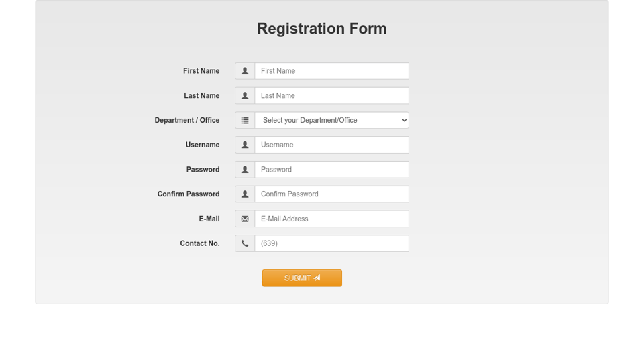Click the icon beside the Password field
The width and height of the screenshot is (644, 362).
tap(245, 170)
